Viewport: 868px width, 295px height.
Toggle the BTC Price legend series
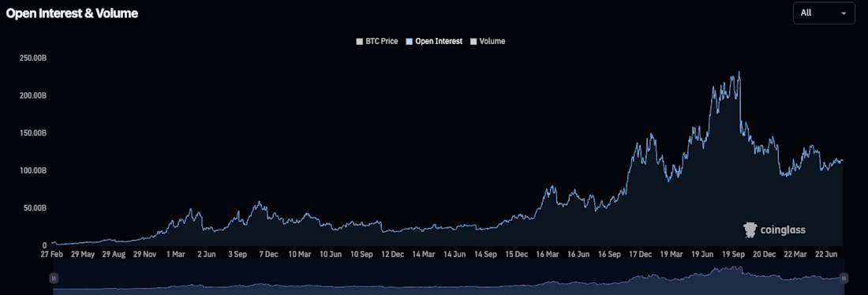(377, 41)
